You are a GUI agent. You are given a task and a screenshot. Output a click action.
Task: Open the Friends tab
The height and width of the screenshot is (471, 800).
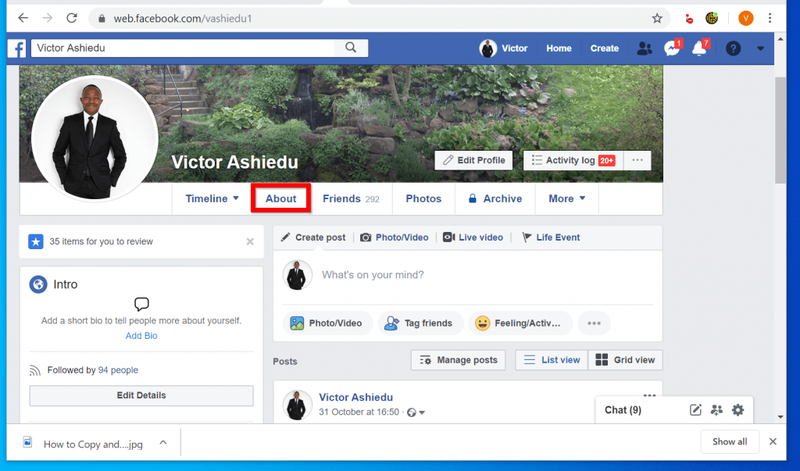click(x=351, y=199)
